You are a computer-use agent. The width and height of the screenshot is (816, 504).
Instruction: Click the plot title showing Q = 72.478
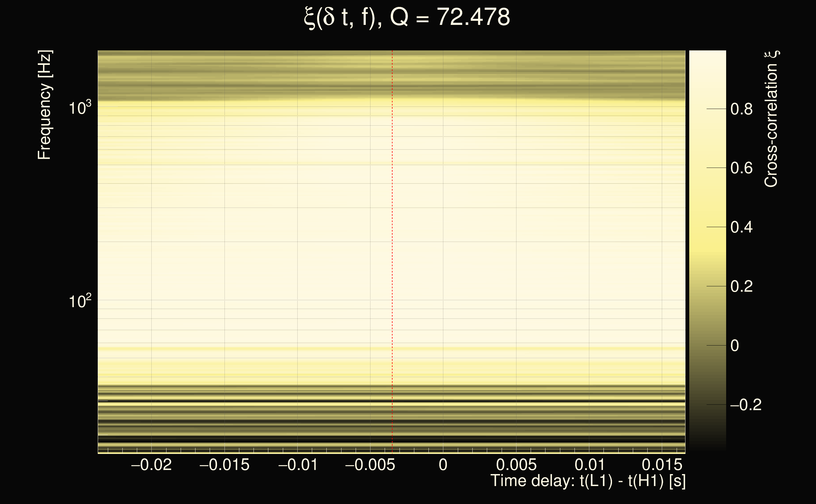click(407, 17)
